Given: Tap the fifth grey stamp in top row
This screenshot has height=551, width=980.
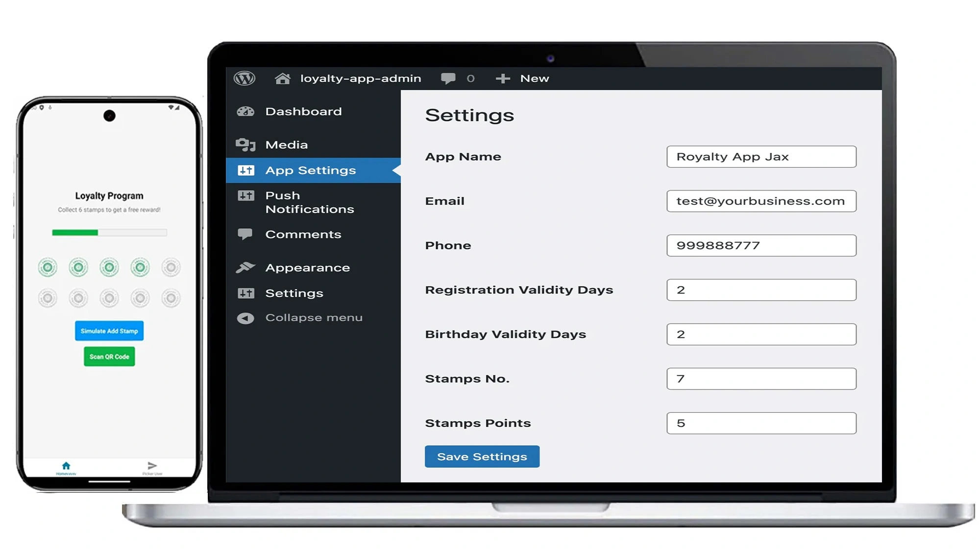Looking at the screenshot, I should [x=171, y=267].
